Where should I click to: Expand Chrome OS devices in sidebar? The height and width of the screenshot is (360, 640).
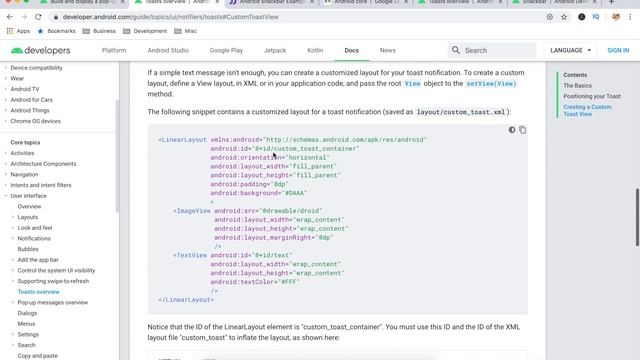pyautogui.click(x=36, y=121)
